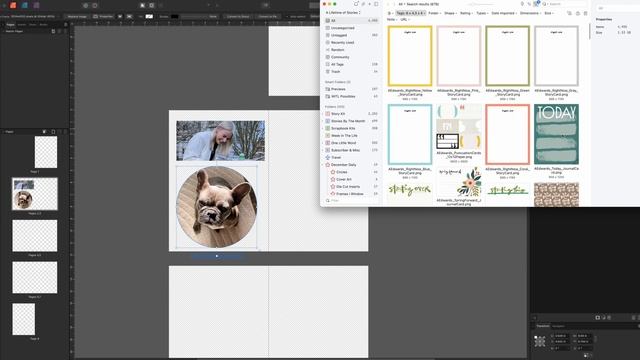Select the woman photo on canvas
The height and width of the screenshot is (360, 640).
[220, 140]
